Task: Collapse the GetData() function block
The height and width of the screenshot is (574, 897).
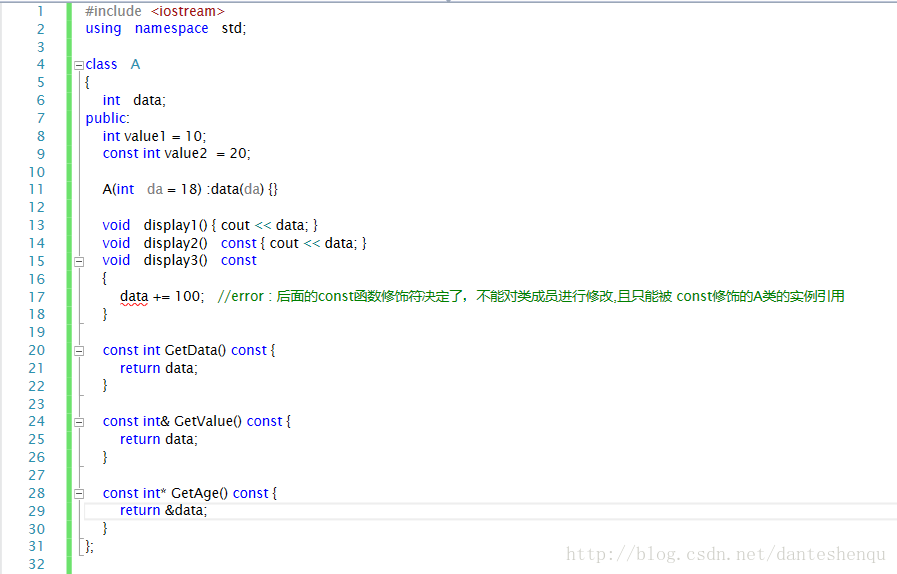Action: point(79,351)
